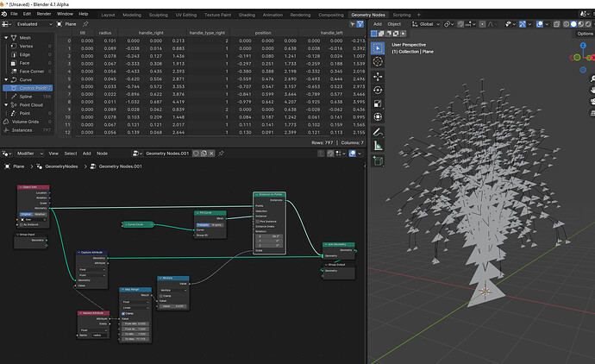Add a new workspace with plus tab
Image resolution: width=595 pixels, height=364 pixels.
pyautogui.click(x=418, y=15)
